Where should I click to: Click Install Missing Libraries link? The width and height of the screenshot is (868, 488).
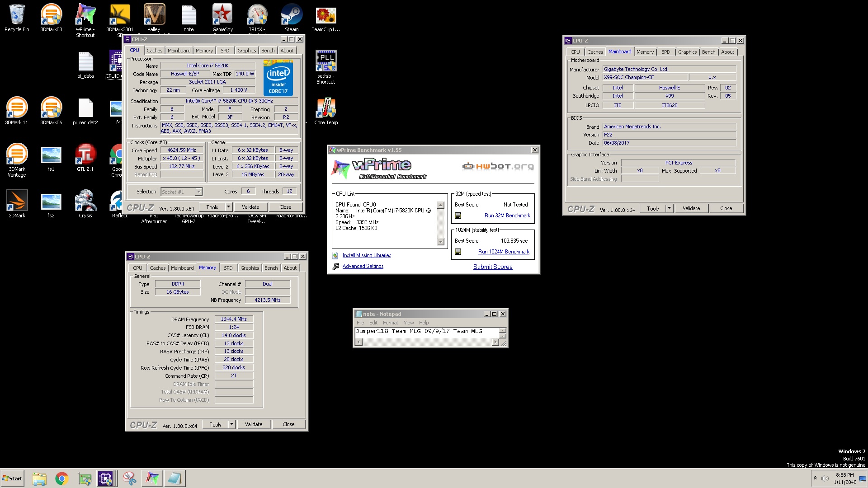367,256
